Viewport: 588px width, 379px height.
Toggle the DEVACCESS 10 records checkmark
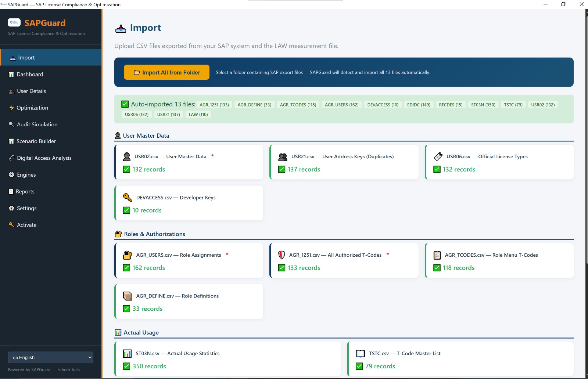[x=126, y=210]
